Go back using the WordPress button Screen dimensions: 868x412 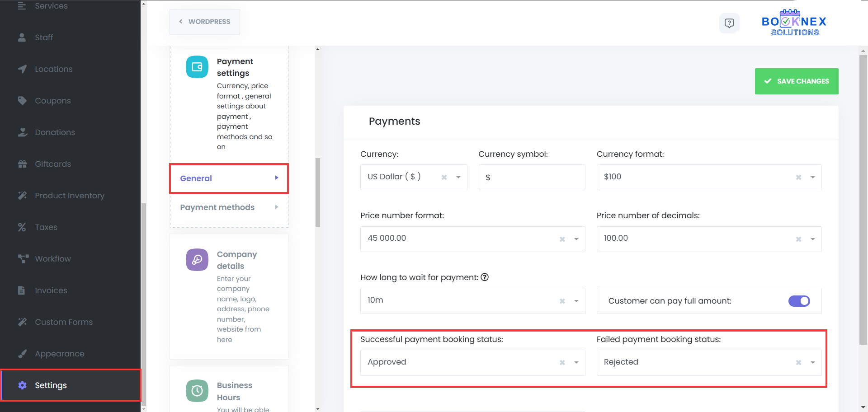pyautogui.click(x=204, y=21)
